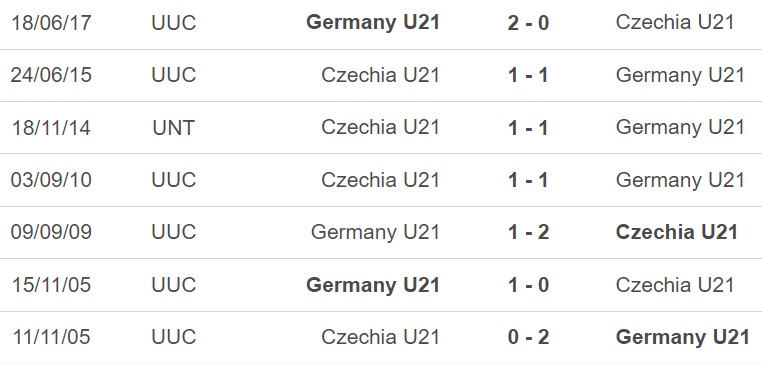
Task: Click the 18/11/14 match date
Action: [x=51, y=127]
